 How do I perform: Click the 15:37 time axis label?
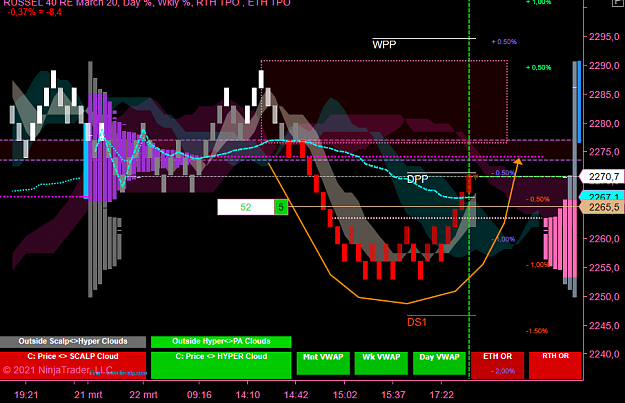pyautogui.click(x=393, y=395)
